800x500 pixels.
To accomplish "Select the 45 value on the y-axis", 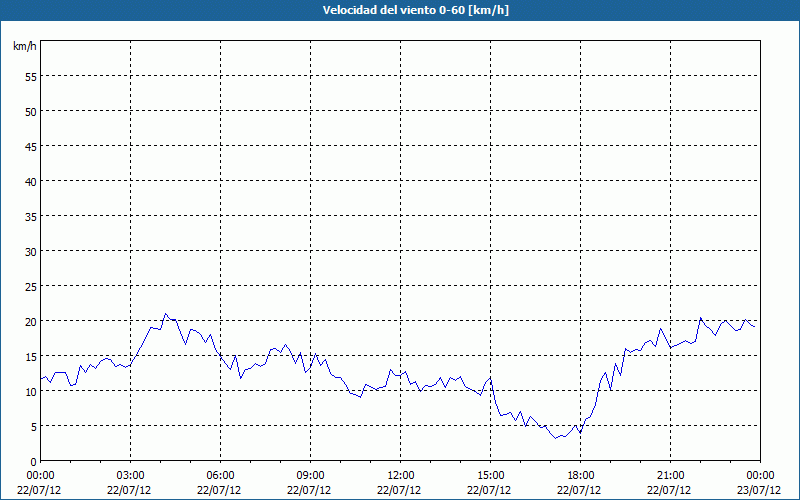I will (x=31, y=146).
